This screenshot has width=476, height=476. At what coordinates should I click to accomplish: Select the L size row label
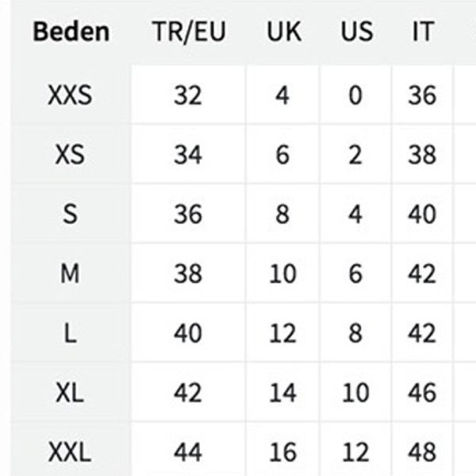coord(70,333)
